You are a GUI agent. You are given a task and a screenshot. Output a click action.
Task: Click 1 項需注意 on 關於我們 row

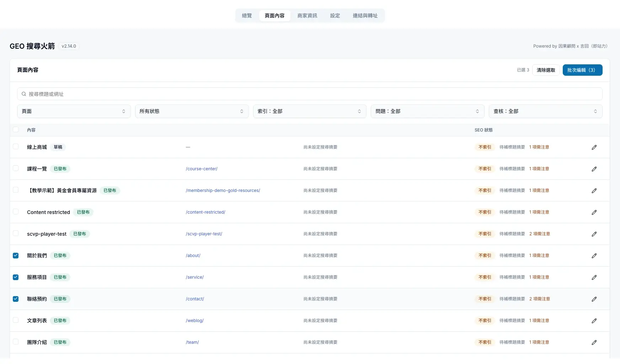pos(539,256)
